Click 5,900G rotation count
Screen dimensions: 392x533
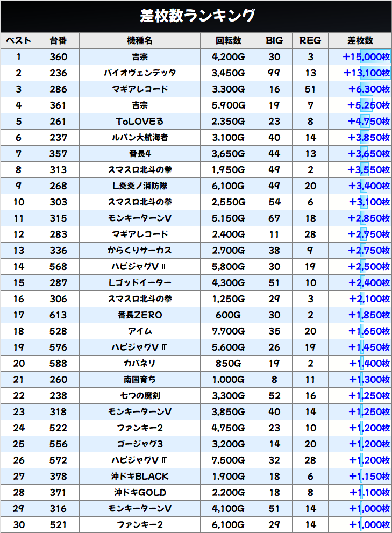228,105
